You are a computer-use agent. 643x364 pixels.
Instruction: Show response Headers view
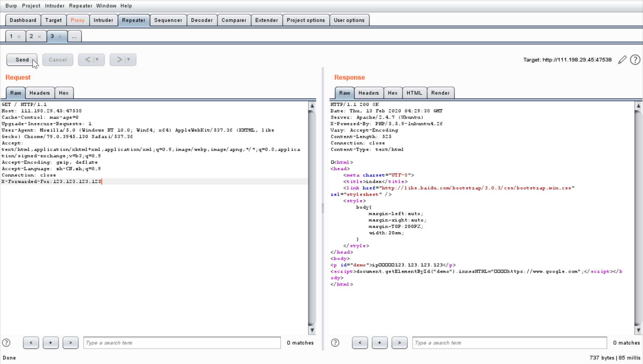click(369, 93)
